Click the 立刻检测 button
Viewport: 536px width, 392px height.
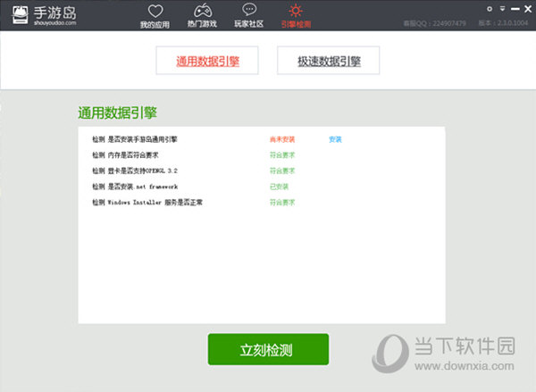(268, 349)
